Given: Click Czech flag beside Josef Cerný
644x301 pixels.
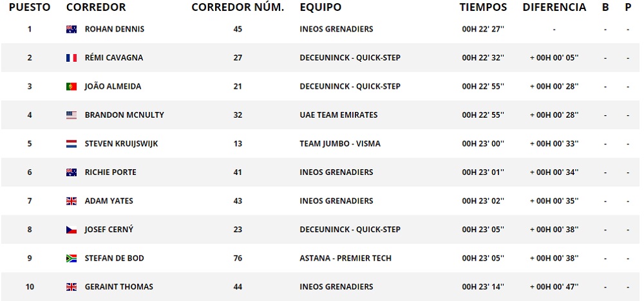Looking at the screenshot, I should [x=71, y=230].
